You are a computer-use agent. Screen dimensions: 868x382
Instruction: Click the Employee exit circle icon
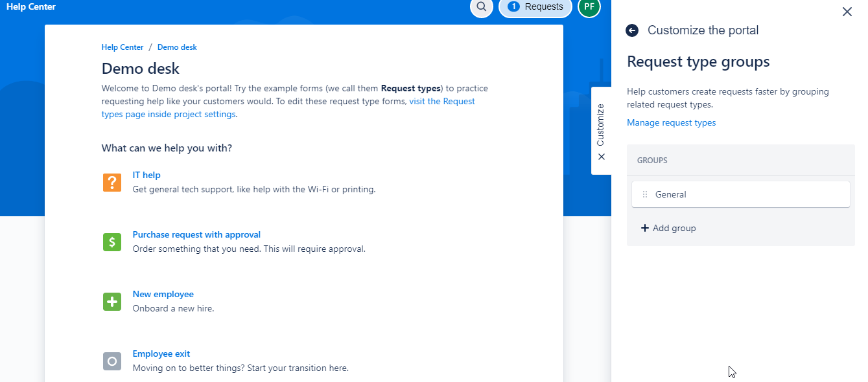click(x=111, y=361)
